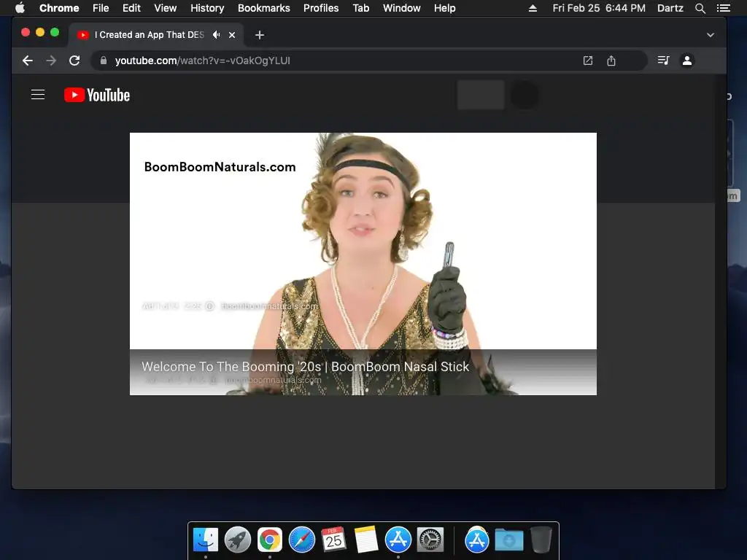
Task: Open Launchpad from the Dock
Action: 238,540
